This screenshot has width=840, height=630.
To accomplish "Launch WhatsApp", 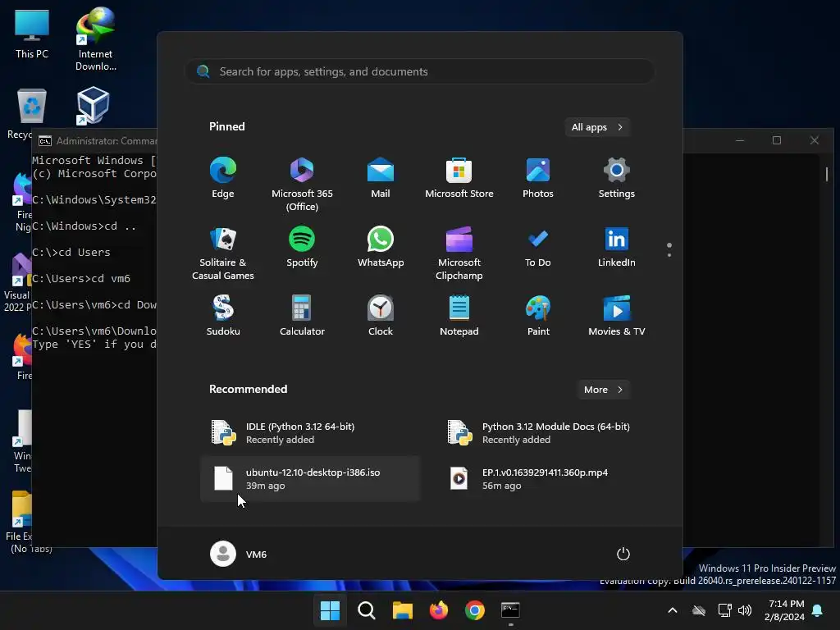I will (381, 247).
